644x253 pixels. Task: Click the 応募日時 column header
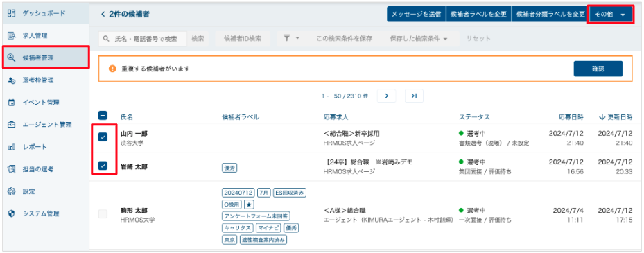pos(571,117)
